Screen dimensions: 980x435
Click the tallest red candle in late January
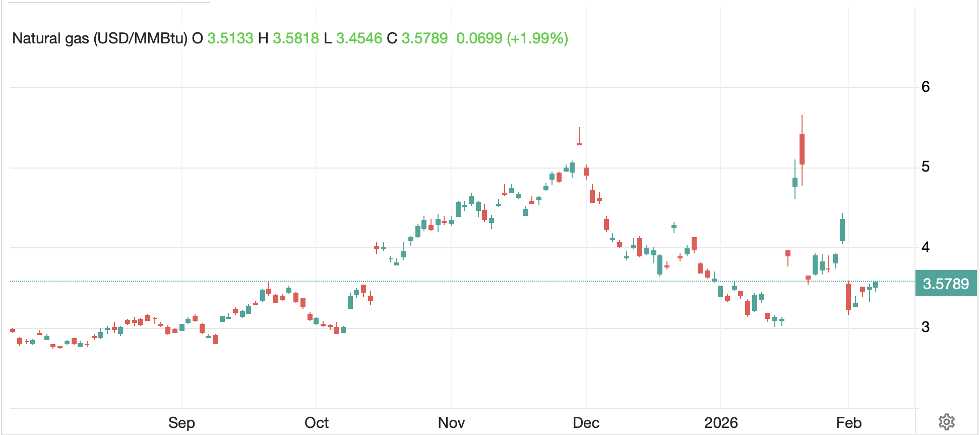802,149
